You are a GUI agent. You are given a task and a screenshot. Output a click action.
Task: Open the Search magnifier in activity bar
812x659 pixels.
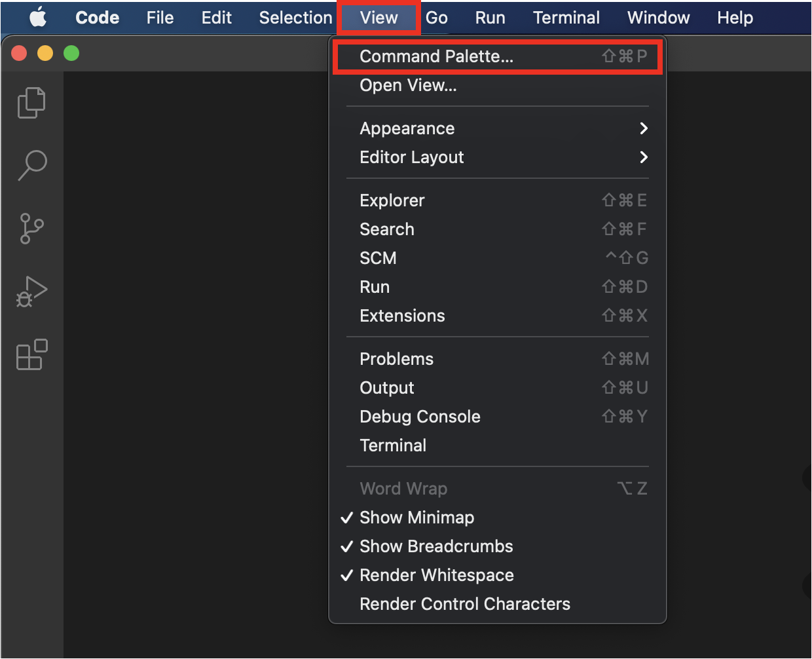32,166
